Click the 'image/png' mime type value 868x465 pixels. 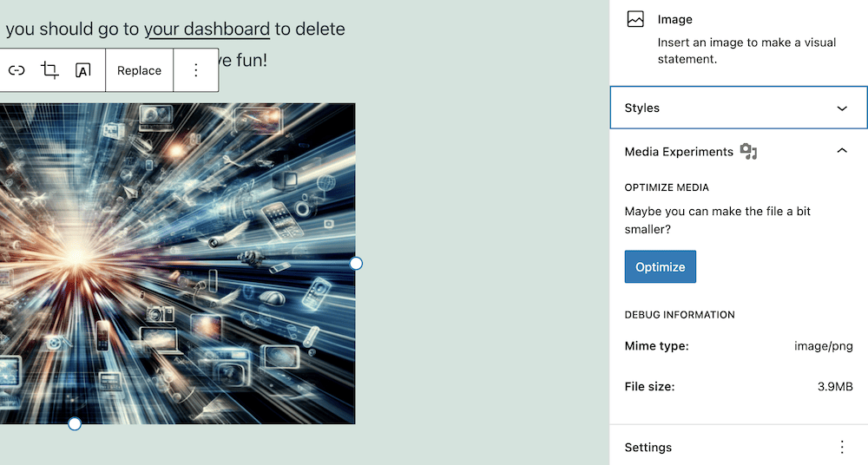[823, 346]
